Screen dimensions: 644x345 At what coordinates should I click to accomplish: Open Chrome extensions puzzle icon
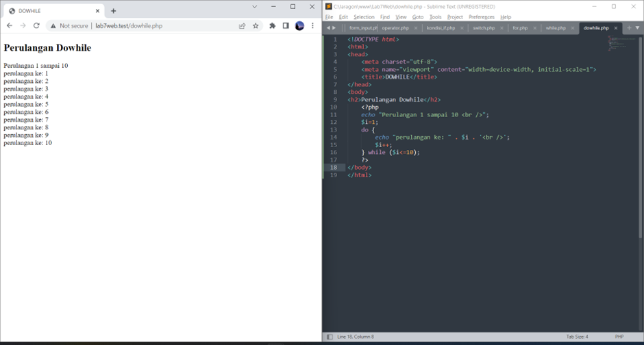tap(272, 26)
